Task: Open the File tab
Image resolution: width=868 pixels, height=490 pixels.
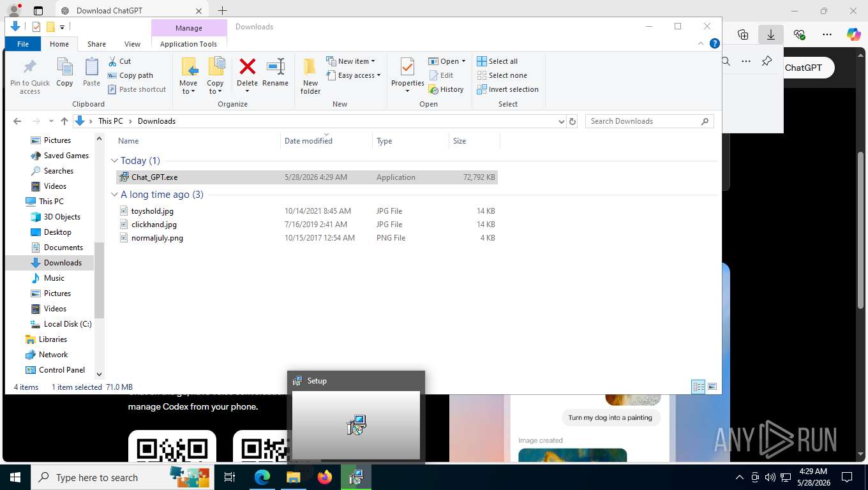Action: click(23, 44)
